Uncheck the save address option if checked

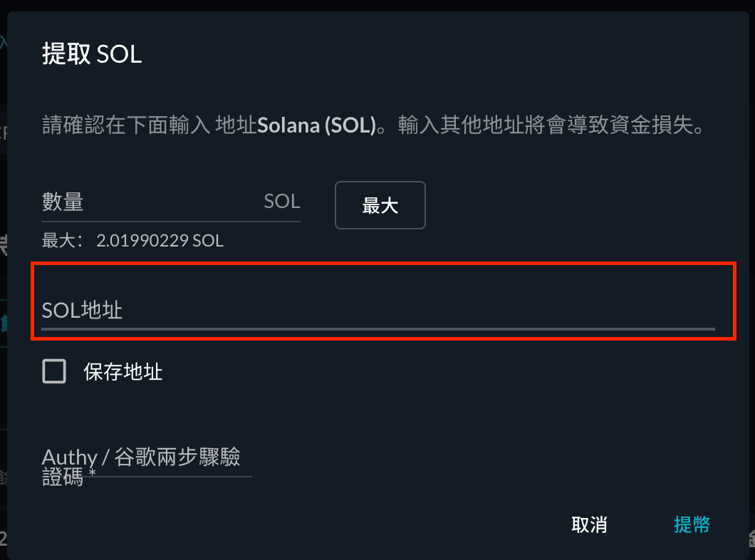tap(54, 371)
